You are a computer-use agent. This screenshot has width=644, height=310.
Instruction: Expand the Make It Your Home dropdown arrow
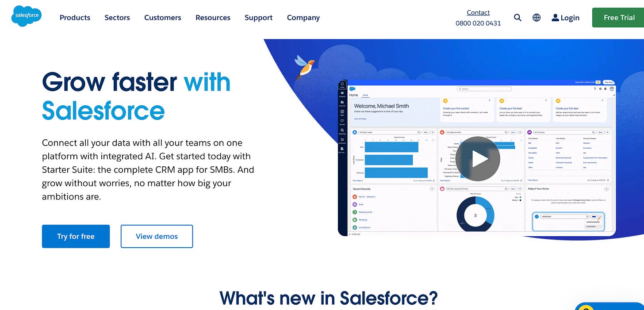click(x=606, y=189)
